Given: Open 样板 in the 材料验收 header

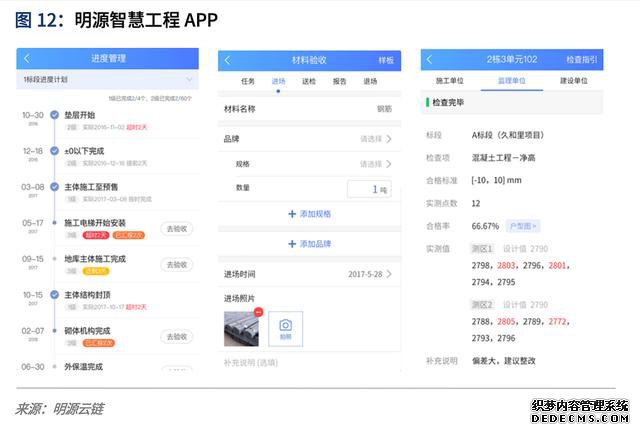Looking at the screenshot, I should (386, 60).
